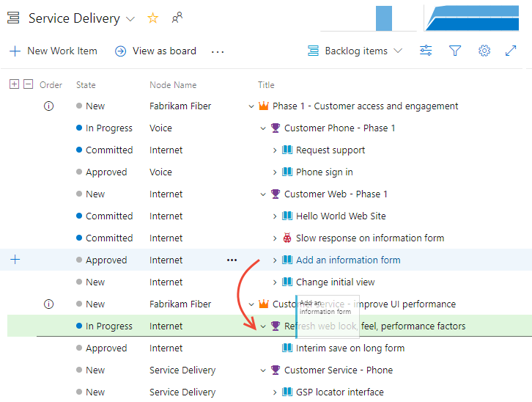Open Add an information form link
Viewport: 532px width, 402px height.
point(348,260)
